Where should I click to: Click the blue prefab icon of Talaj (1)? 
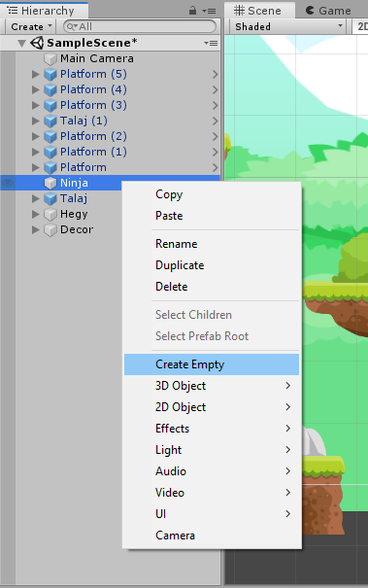[50, 121]
